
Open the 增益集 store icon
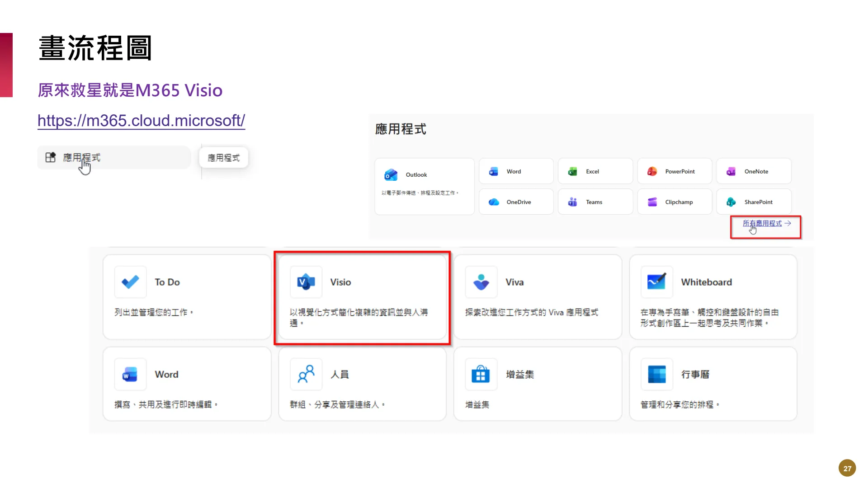tap(481, 374)
